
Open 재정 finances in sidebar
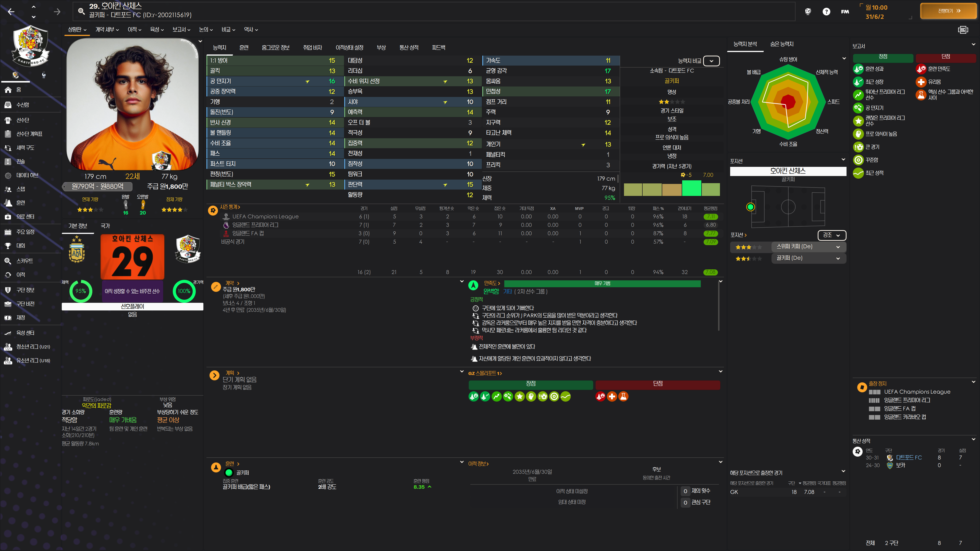click(x=30, y=318)
